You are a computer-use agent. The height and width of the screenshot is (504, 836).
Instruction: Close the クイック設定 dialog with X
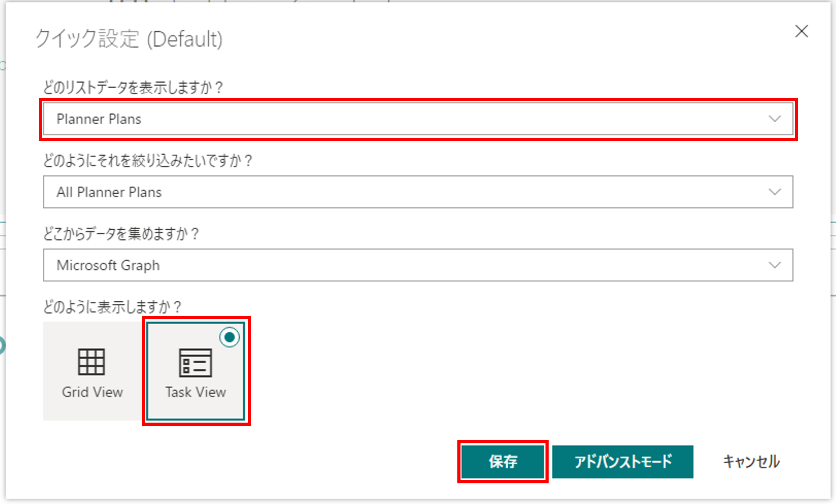(x=801, y=31)
